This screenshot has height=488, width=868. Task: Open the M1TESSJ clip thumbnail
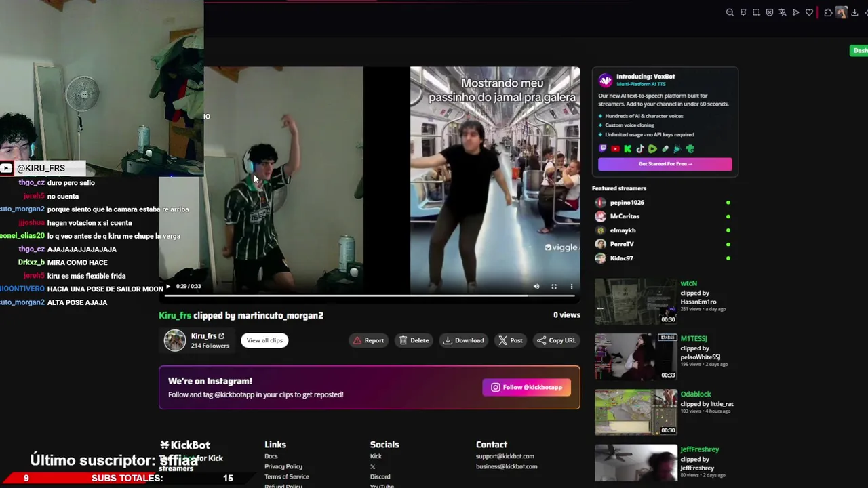click(635, 357)
